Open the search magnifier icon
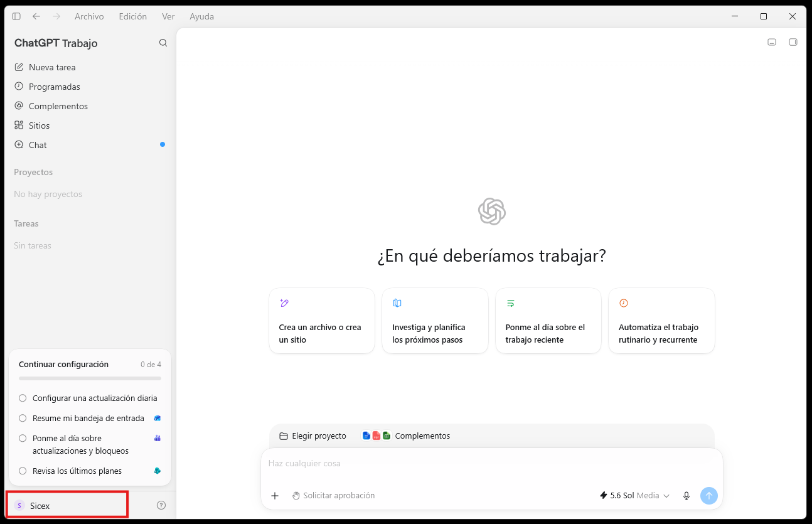This screenshot has height=524, width=812. click(x=163, y=43)
